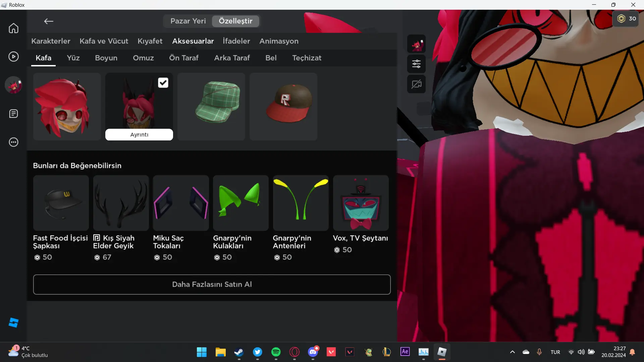Click the Miku Saç Tokaları title
This screenshot has height=362, width=644.
tap(168, 242)
